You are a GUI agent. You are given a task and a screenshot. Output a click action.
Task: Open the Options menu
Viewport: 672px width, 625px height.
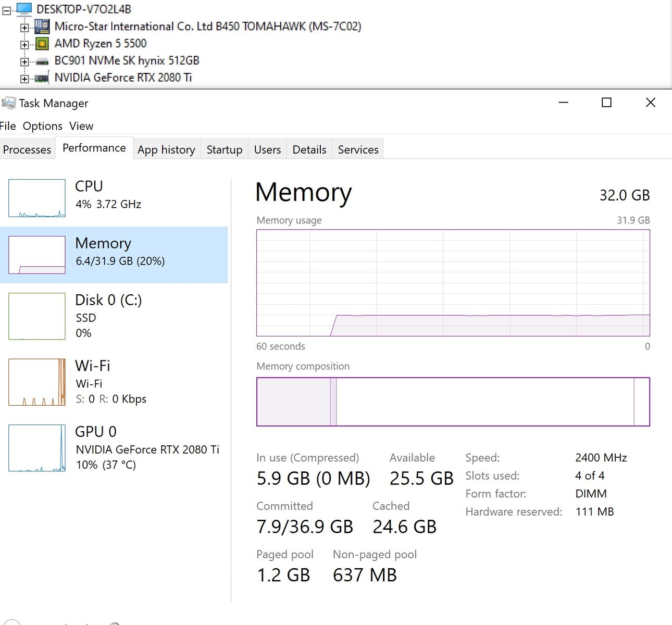point(43,126)
